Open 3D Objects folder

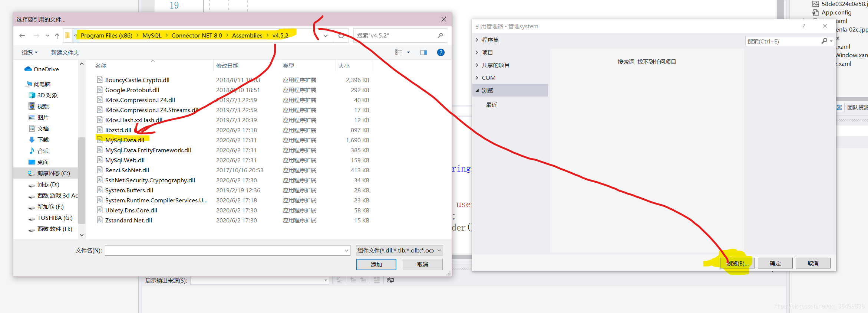(x=43, y=95)
